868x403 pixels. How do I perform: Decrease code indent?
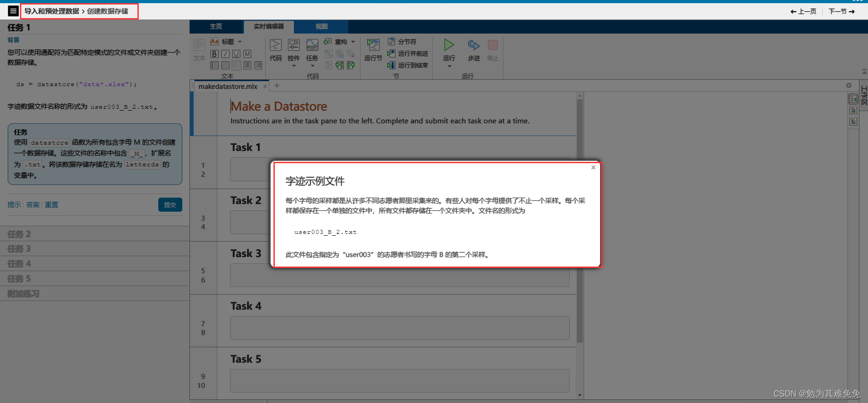coord(351,65)
